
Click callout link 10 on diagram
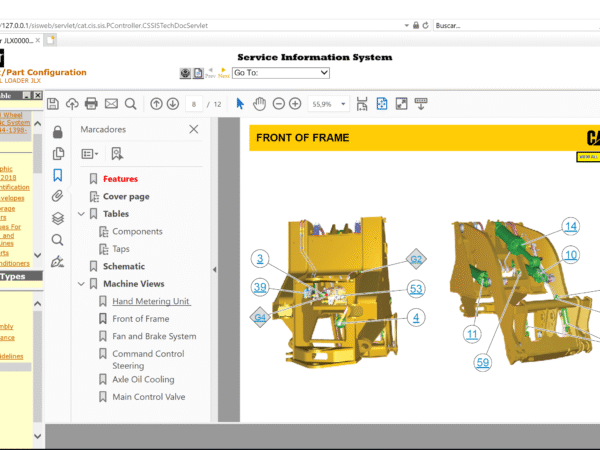[x=571, y=255]
